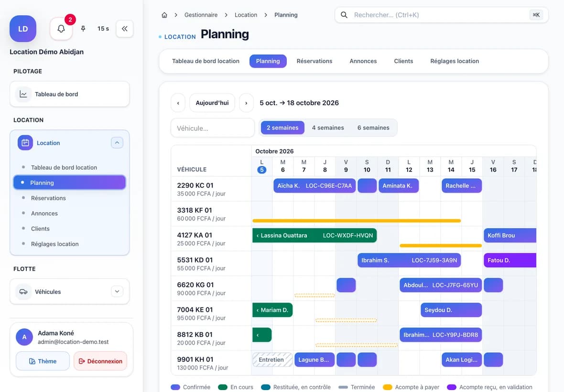
Task: Open Tableau de bord location tab
Action: (x=206, y=61)
